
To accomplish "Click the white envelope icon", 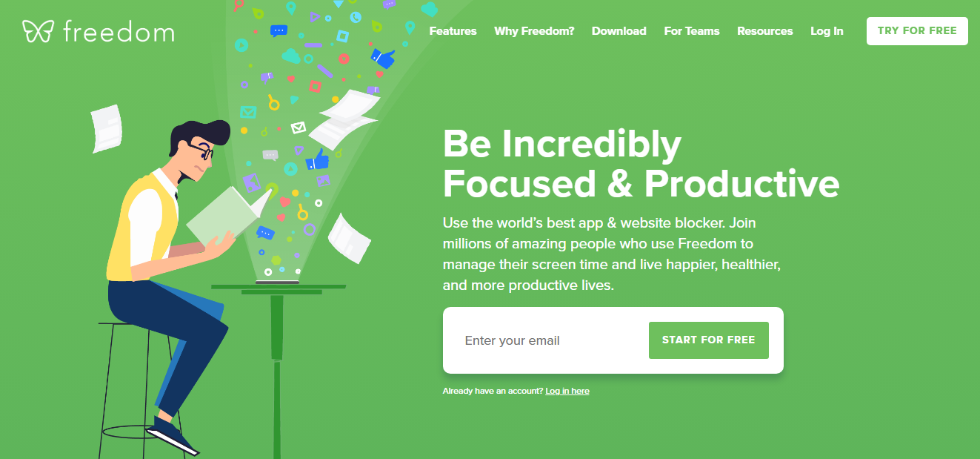I will click(x=298, y=128).
